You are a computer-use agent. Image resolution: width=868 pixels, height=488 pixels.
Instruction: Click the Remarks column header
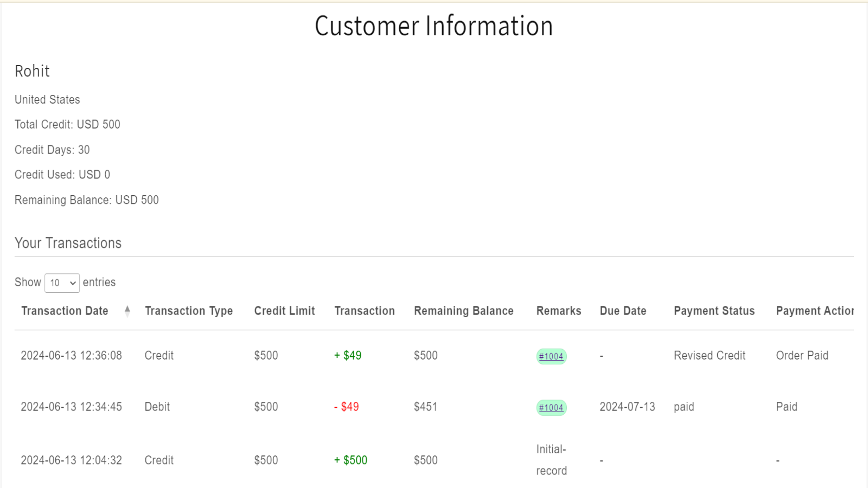point(559,311)
